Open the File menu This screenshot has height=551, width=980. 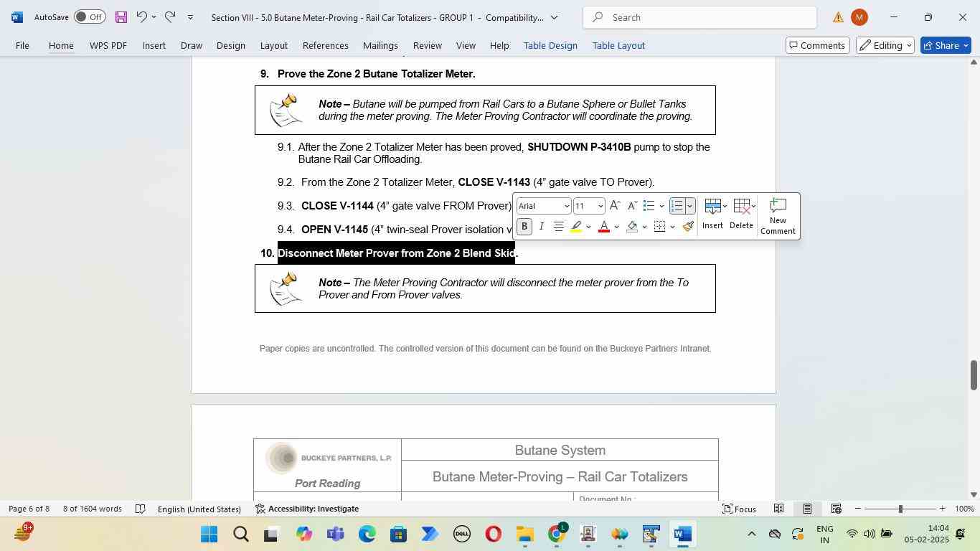22,45
